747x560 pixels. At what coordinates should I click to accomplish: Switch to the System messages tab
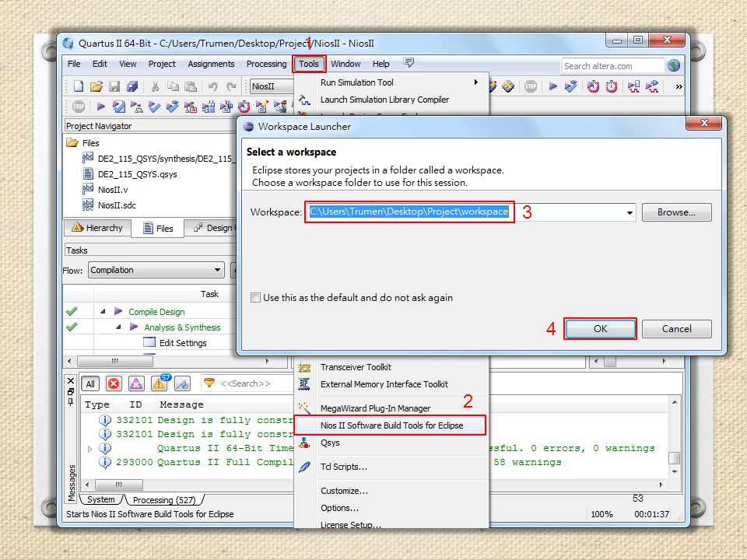pos(101,499)
